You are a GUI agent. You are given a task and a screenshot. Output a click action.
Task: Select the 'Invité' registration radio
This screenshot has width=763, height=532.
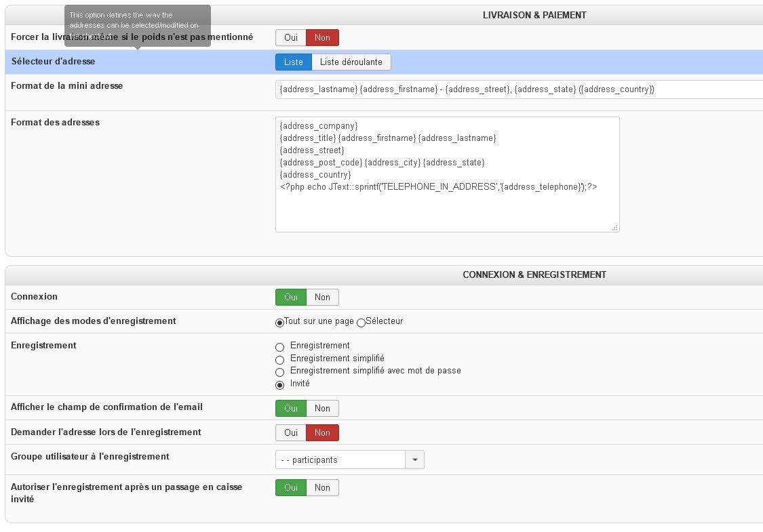(279, 385)
